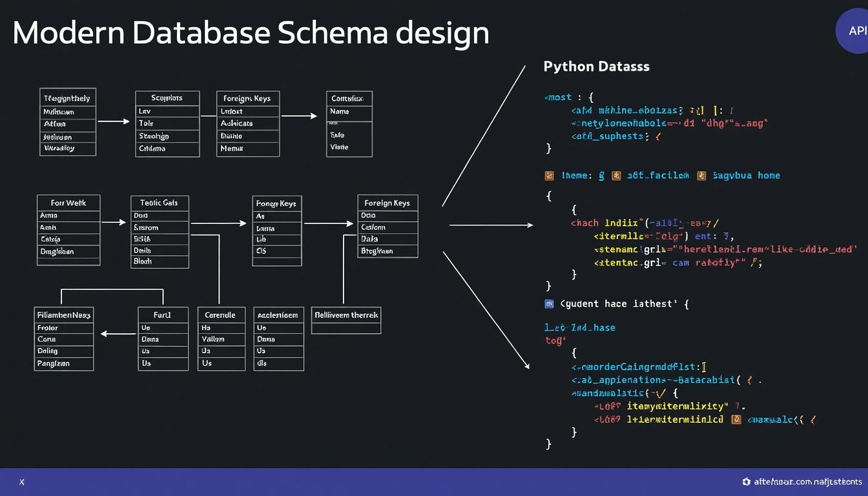
Task: Select the 'Python Datasss' heading
Action: click(597, 67)
